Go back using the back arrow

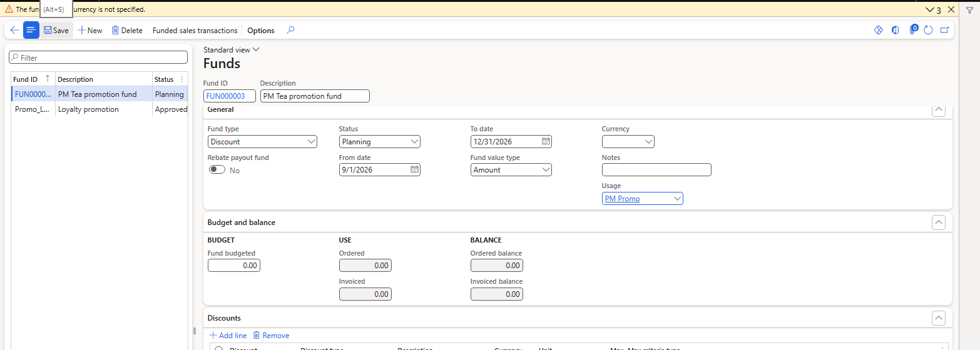[14, 30]
